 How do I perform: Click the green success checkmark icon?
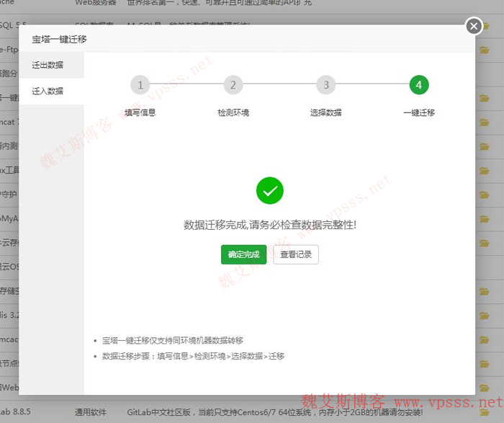(x=270, y=191)
